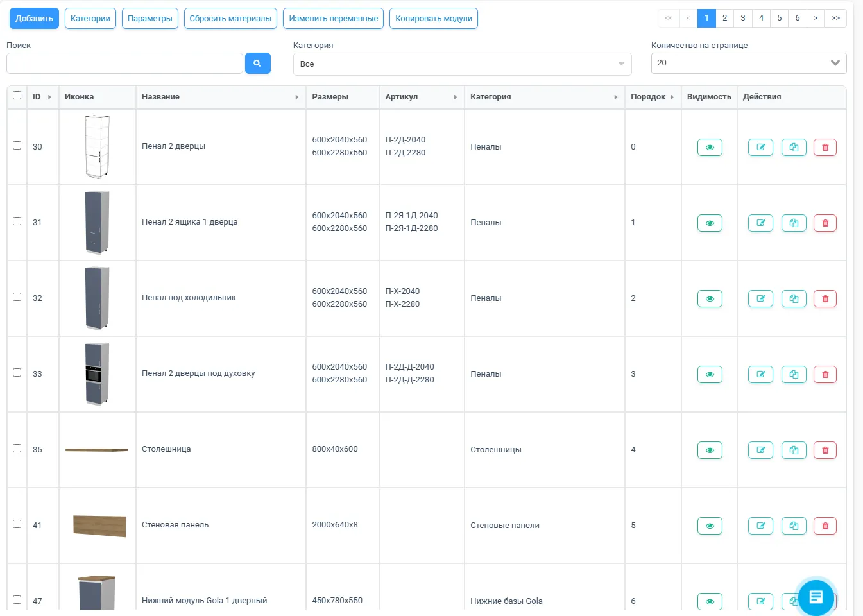Image resolution: width=863 pixels, height=616 pixels.
Task: Delete the Стеновая панель row
Action: pyautogui.click(x=825, y=526)
